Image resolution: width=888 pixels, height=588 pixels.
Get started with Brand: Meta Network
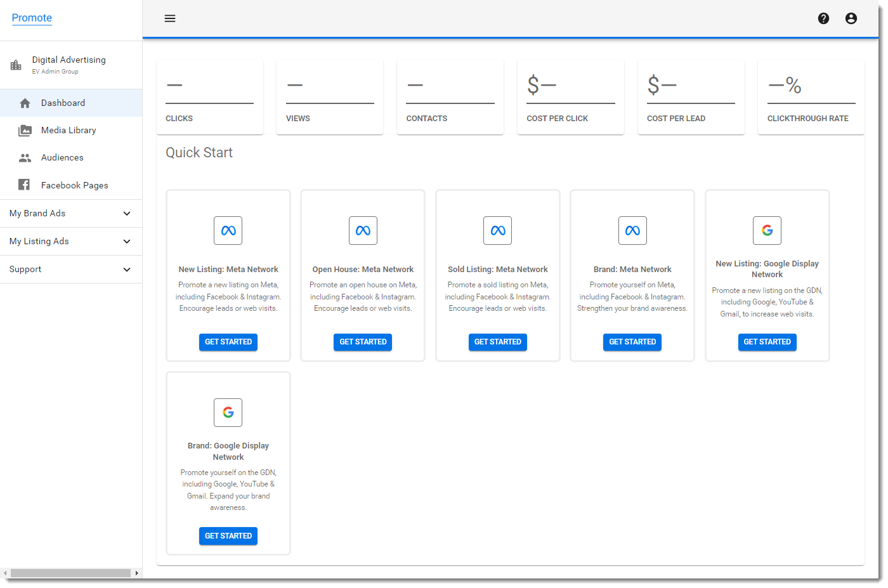[x=632, y=342]
